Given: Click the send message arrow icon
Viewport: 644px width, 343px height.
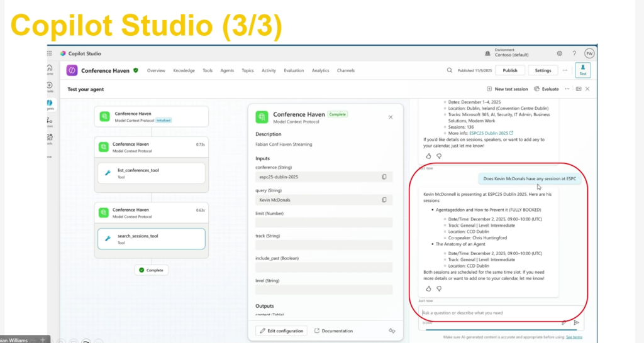Looking at the screenshot, I should pyautogui.click(x=575, y=322).
